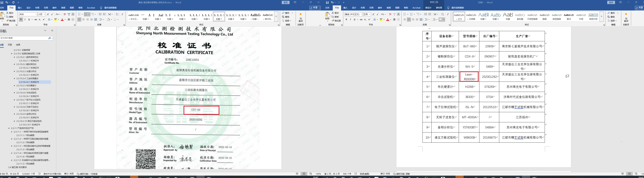Toggle strikethrough in left window ribbon
This screenshot has width=644, height=178.
coord(36,19)
